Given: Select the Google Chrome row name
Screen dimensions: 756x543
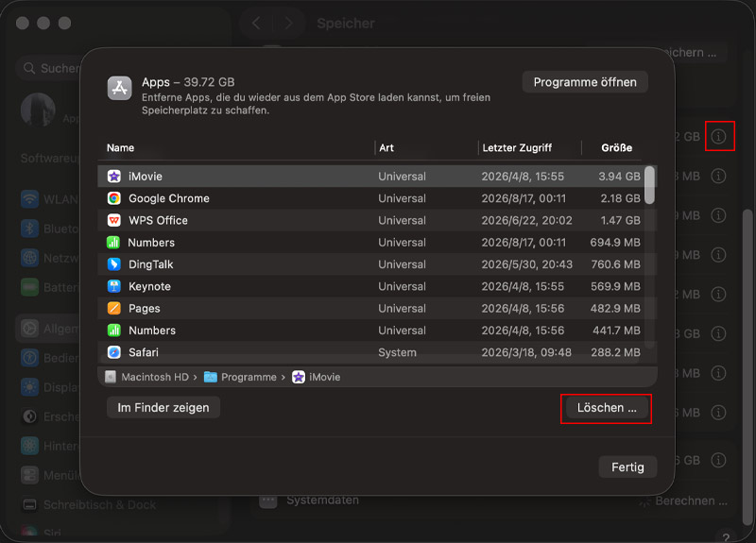Looking at the screenshot, I should tap(169, 198).
